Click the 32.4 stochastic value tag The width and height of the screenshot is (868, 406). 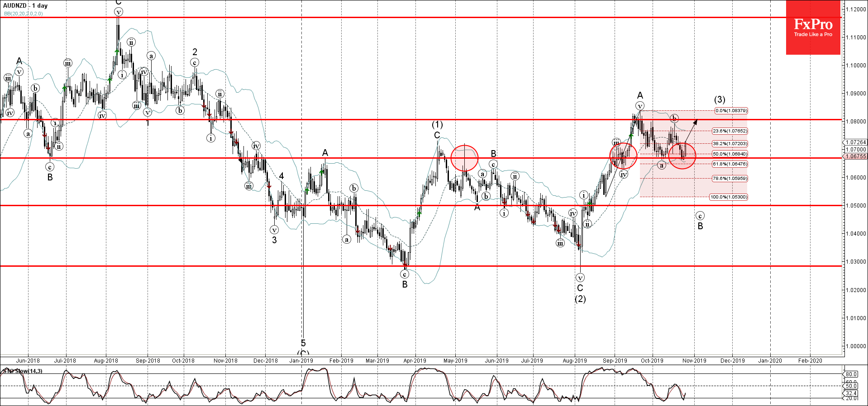851,393
